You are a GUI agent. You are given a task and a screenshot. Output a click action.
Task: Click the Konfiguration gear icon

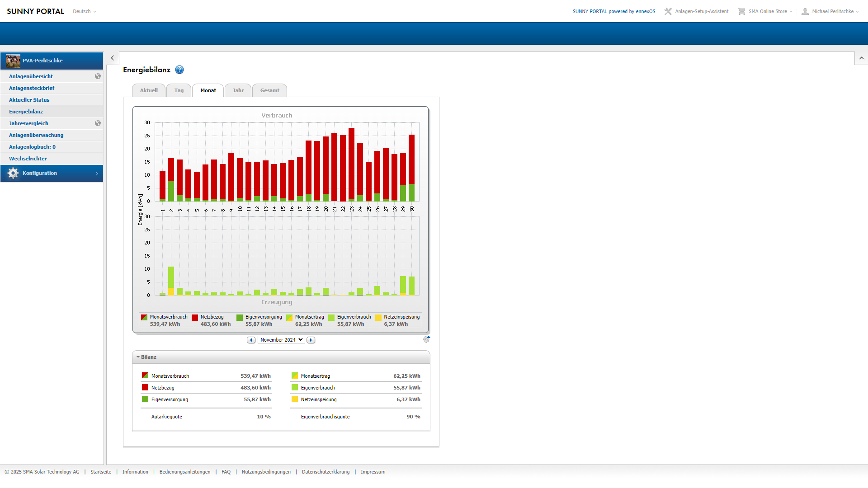pos(13,173)
